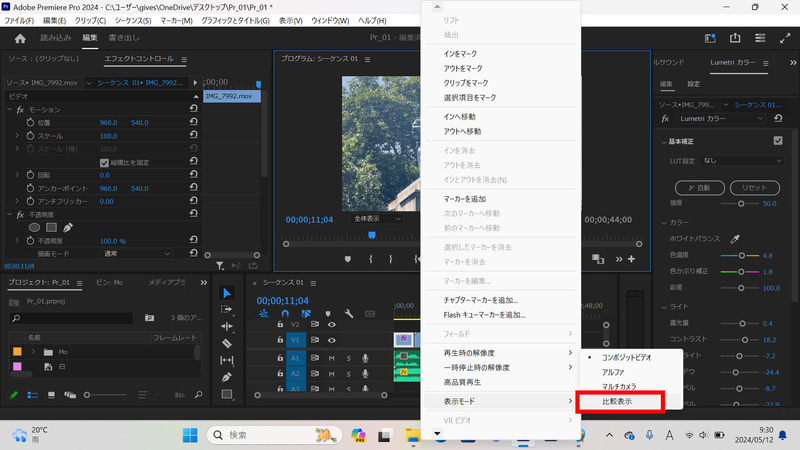Toggle sync lock on track A2
Image resolution: width=800 pixels, height=450 pixels.
(x=315, y=374)
